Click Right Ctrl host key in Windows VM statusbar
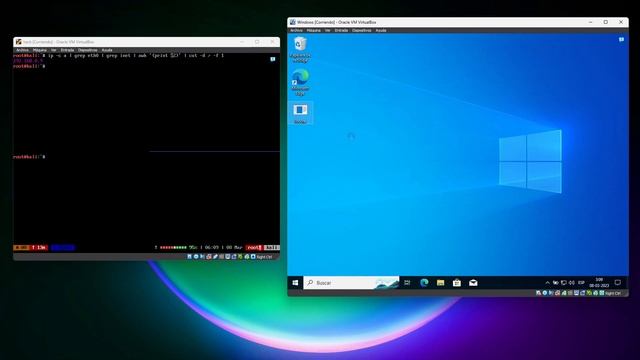Screen dimensions: 640x360 pyautogui.click(x=613, y=293)
